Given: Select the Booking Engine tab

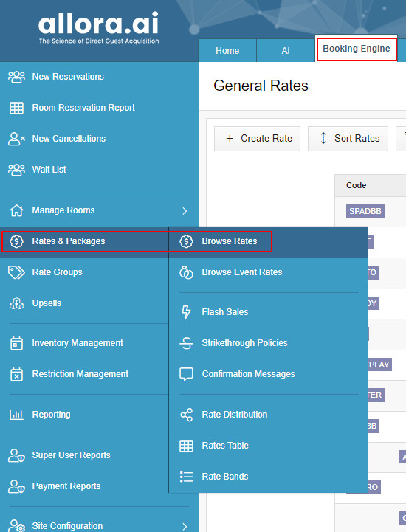Looking at the screenshot, I should (356, 49).
